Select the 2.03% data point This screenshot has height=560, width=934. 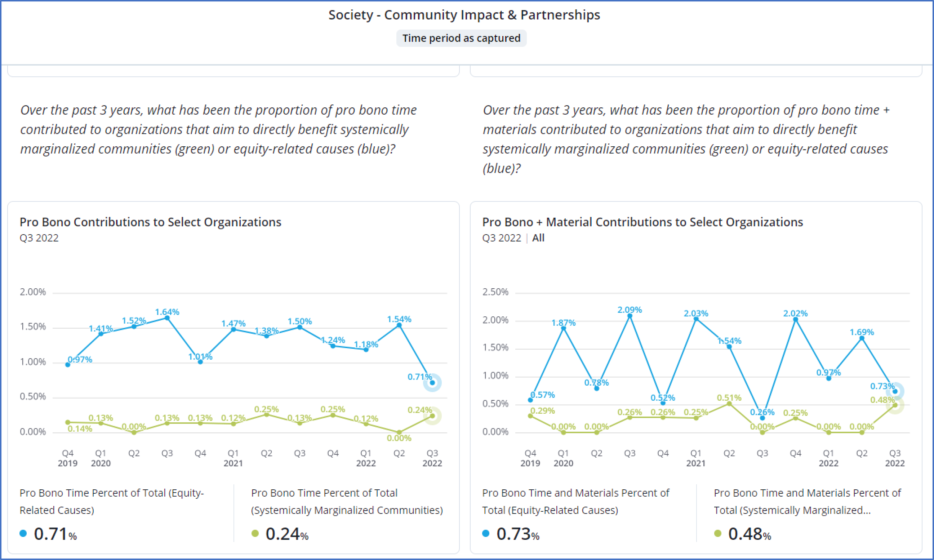pos(696,319)
